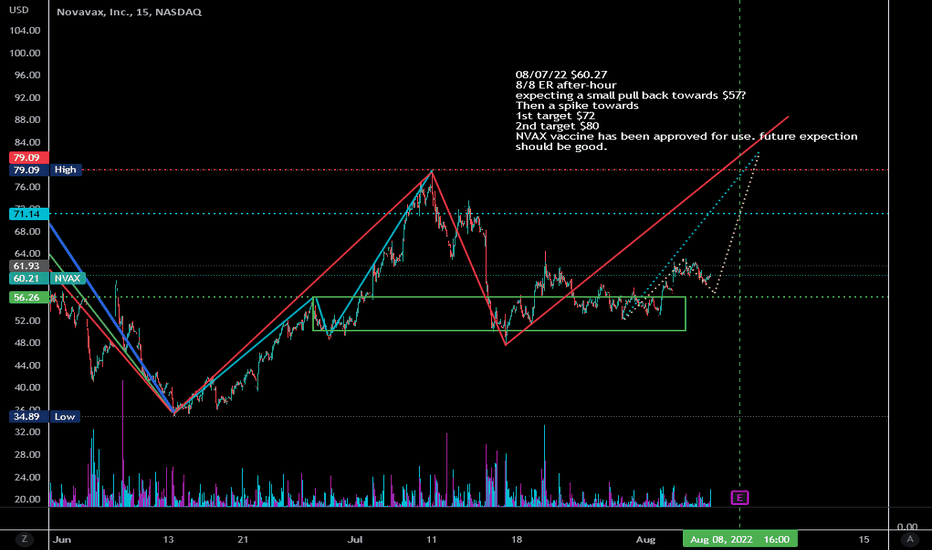Click the 13 date on time axis
Image resolution: width=932 pixels, height=550 pixels.
(x=169, y=540)
